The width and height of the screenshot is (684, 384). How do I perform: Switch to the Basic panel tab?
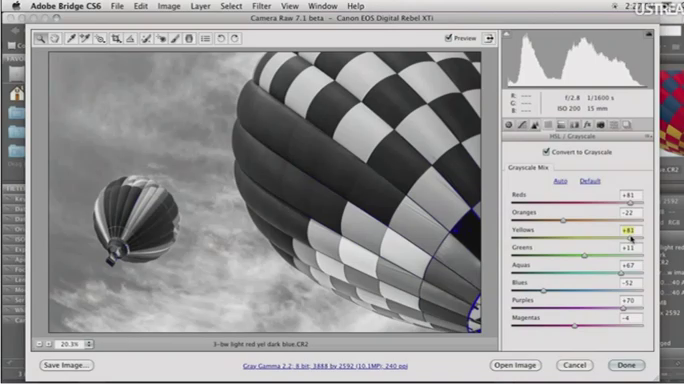(x=509, y=125)
